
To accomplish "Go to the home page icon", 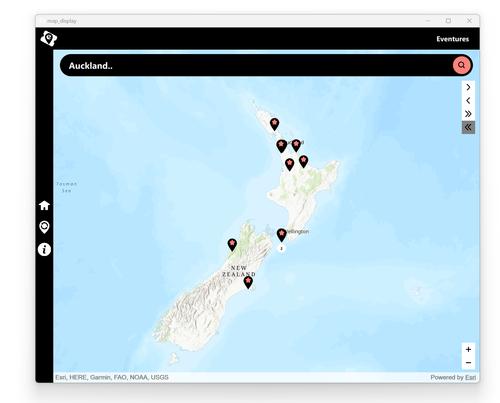I will [x=44, y=205].
